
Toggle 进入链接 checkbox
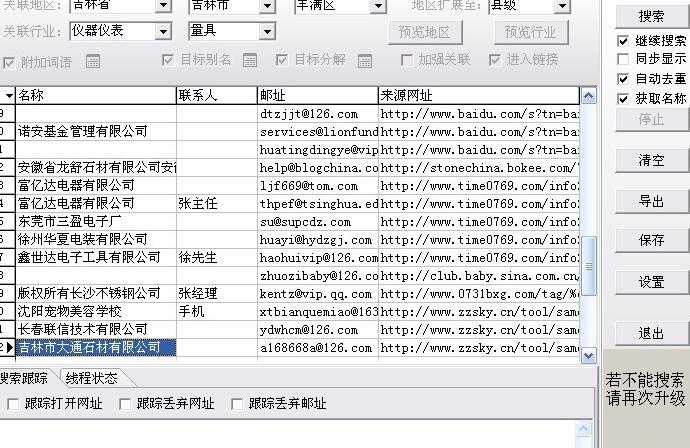pos(495,59)
